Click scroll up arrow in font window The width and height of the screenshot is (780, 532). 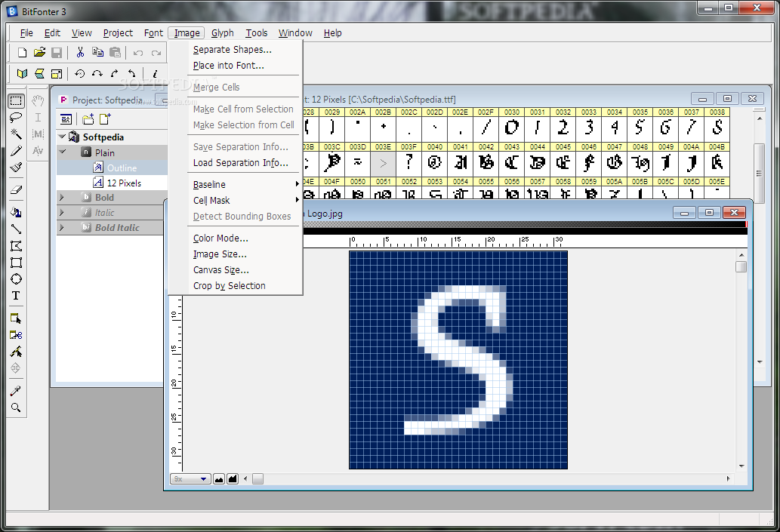pos(760,118)
